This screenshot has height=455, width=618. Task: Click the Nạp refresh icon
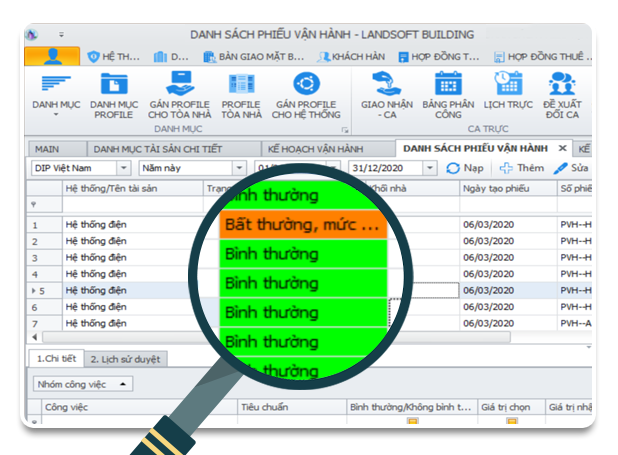click(453, 168)
